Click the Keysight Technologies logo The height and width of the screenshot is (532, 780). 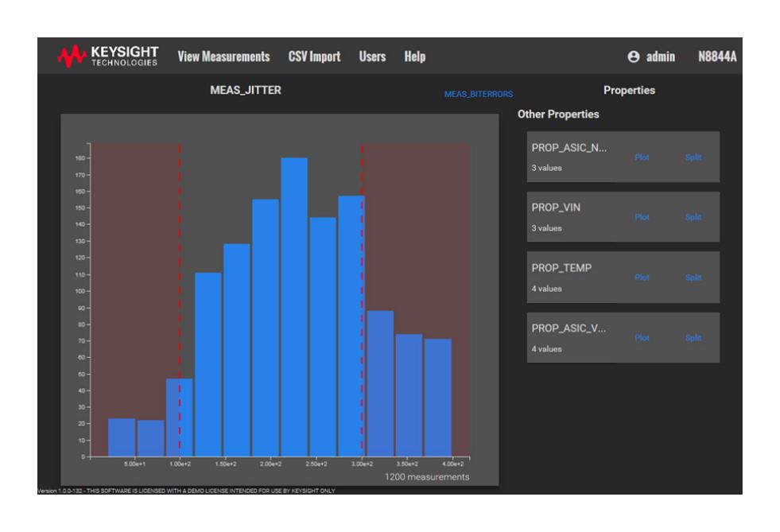(x=108, y=56)
